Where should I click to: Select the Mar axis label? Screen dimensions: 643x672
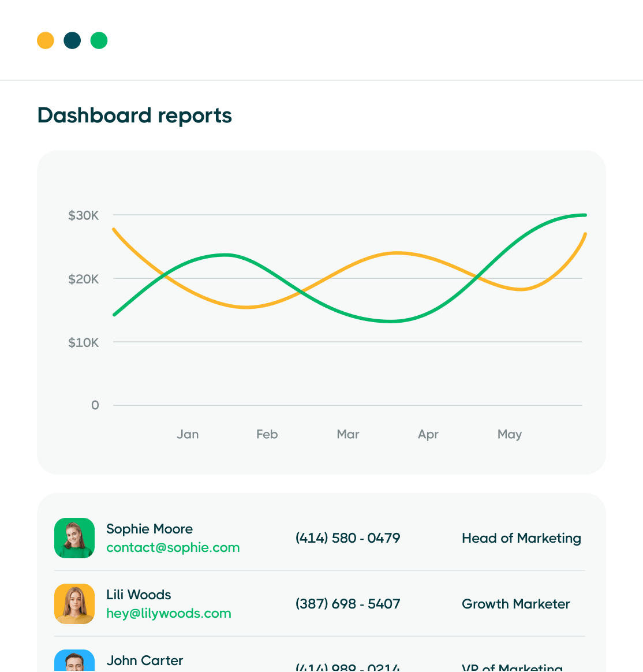click(x=347, y=434)
